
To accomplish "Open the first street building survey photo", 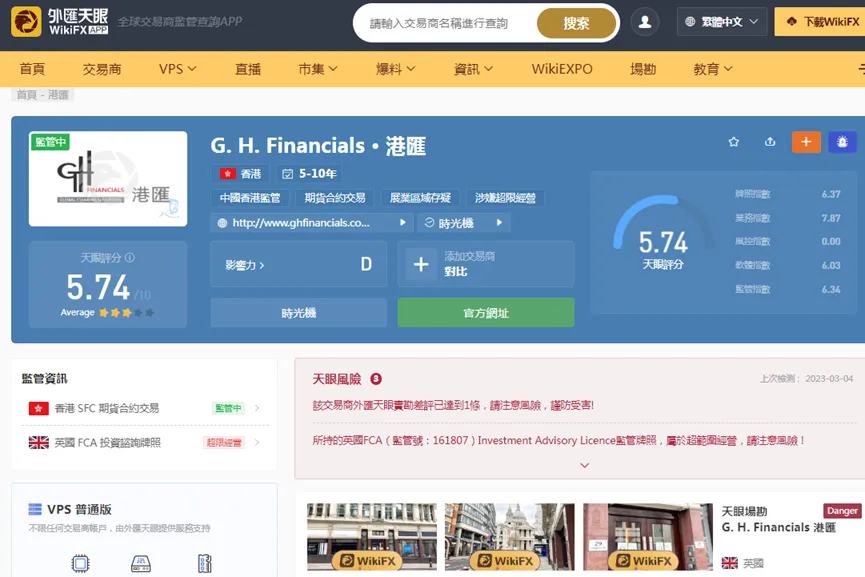I will [372, 537].
